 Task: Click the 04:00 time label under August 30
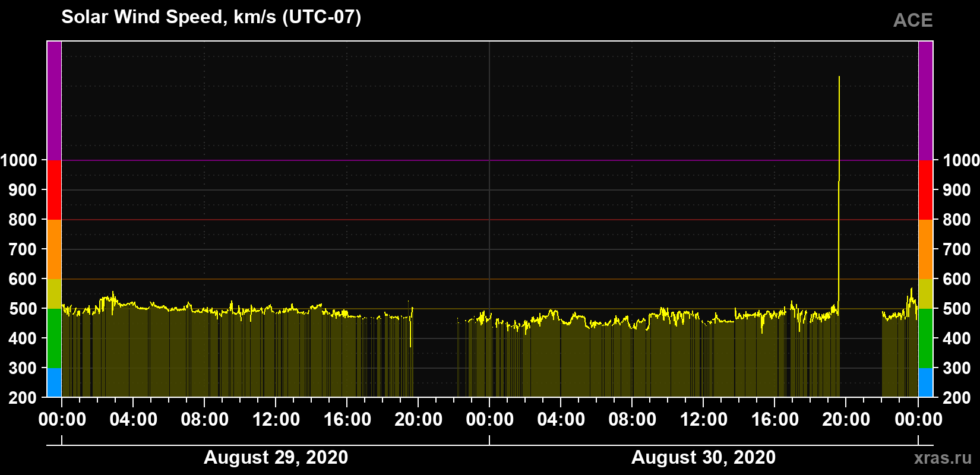coord(561,420)
